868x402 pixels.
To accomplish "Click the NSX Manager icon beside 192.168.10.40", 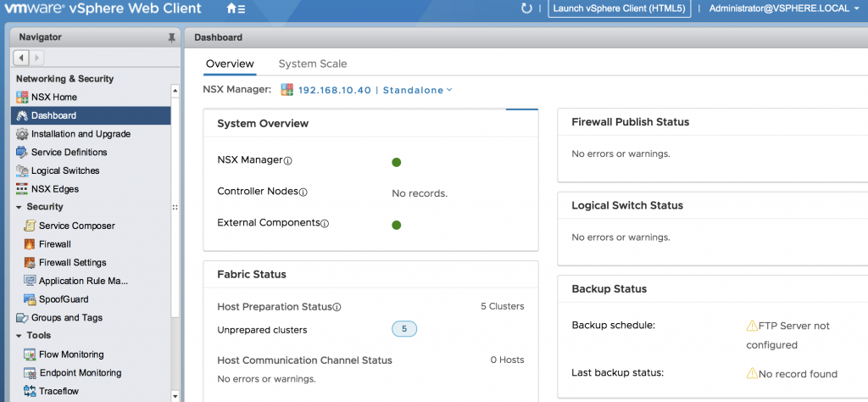I will click(287, 90).
